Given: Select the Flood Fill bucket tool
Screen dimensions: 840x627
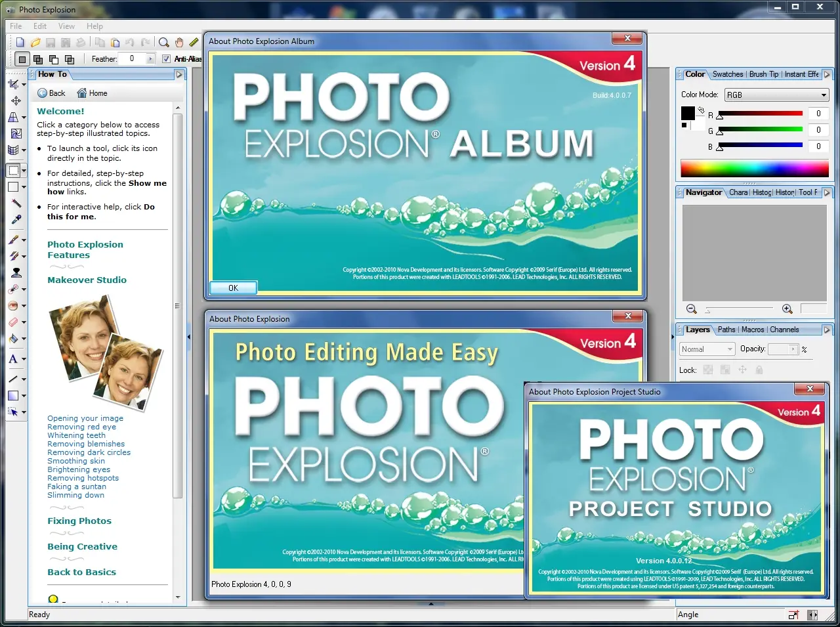Looking at the screenshot, I should tap(13, 338).
